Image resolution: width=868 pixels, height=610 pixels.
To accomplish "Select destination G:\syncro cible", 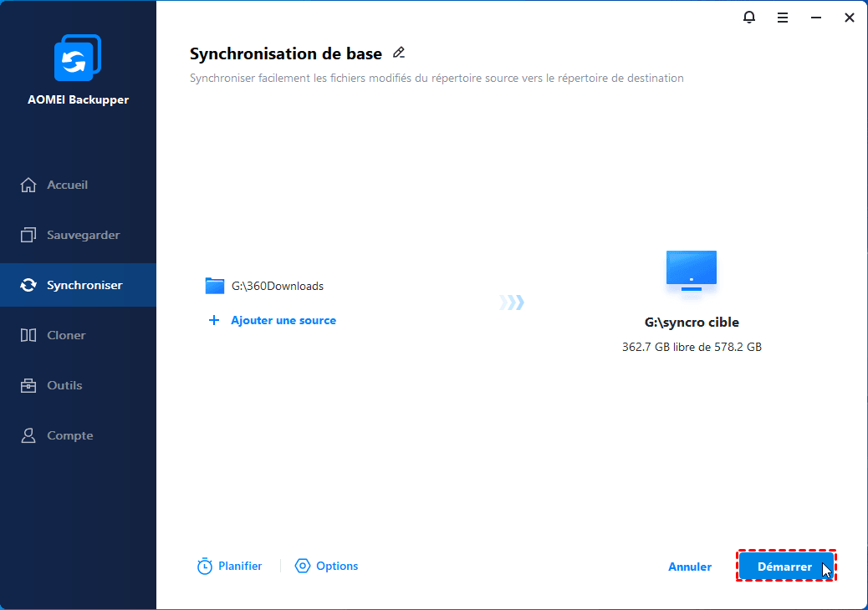I will pos(692,323).
